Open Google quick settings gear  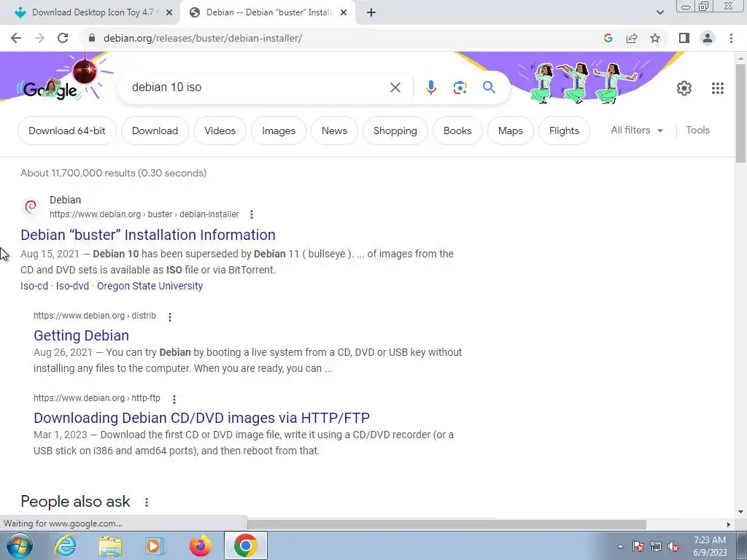684,88
